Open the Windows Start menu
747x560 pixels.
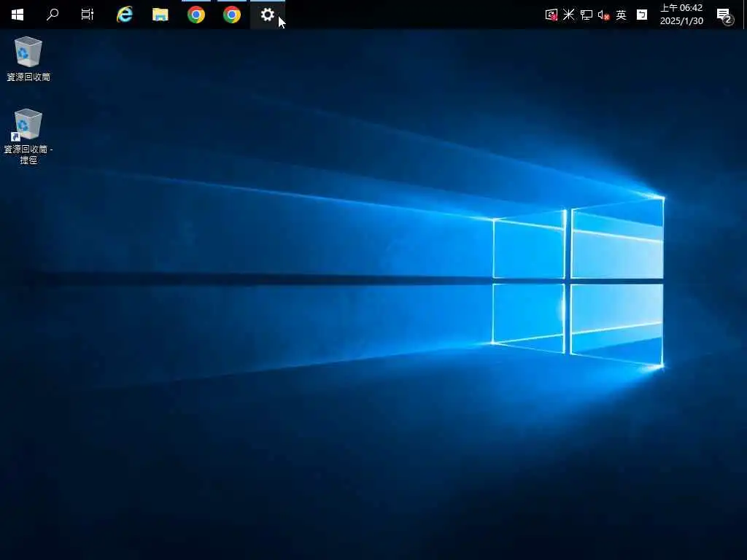[18, 15]
